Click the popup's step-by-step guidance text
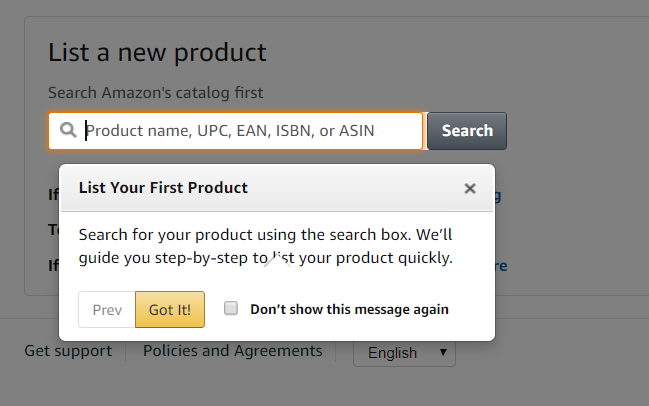 pyautogui.click(x=266, y=246)
